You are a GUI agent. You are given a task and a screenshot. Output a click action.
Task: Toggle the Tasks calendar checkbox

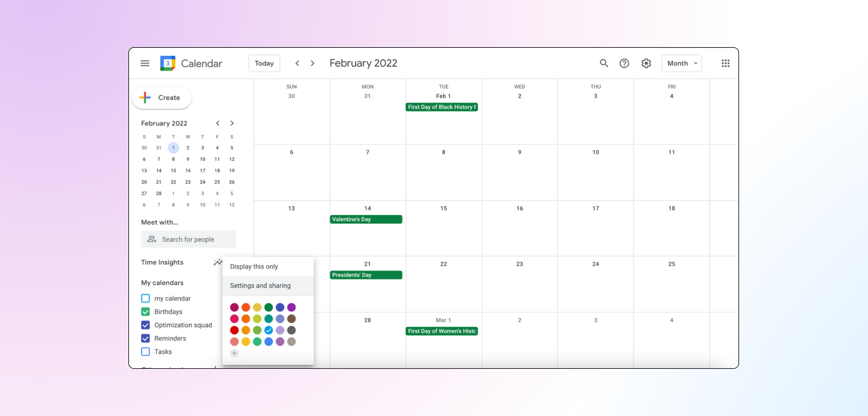(145, 352)
